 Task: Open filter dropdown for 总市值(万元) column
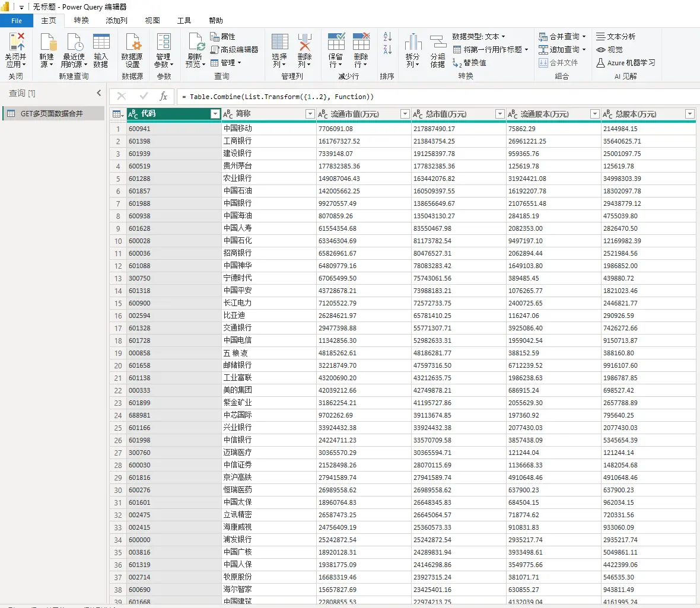[500, 114]
